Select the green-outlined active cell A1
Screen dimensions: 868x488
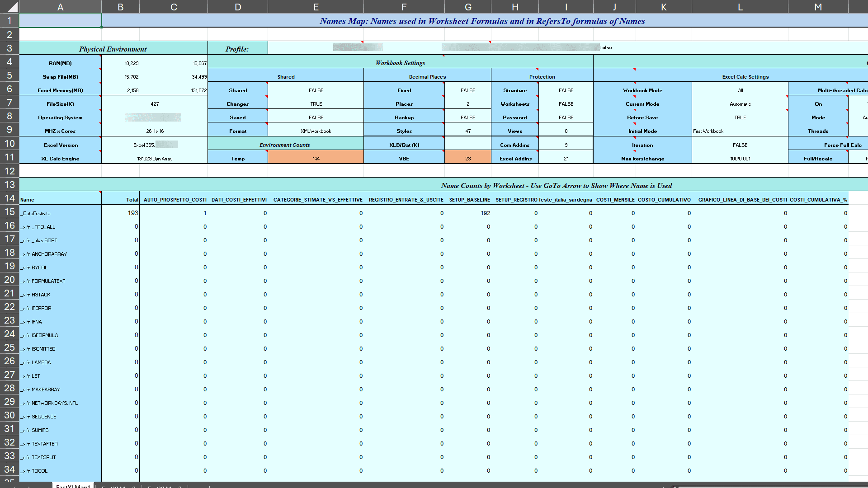60,20
